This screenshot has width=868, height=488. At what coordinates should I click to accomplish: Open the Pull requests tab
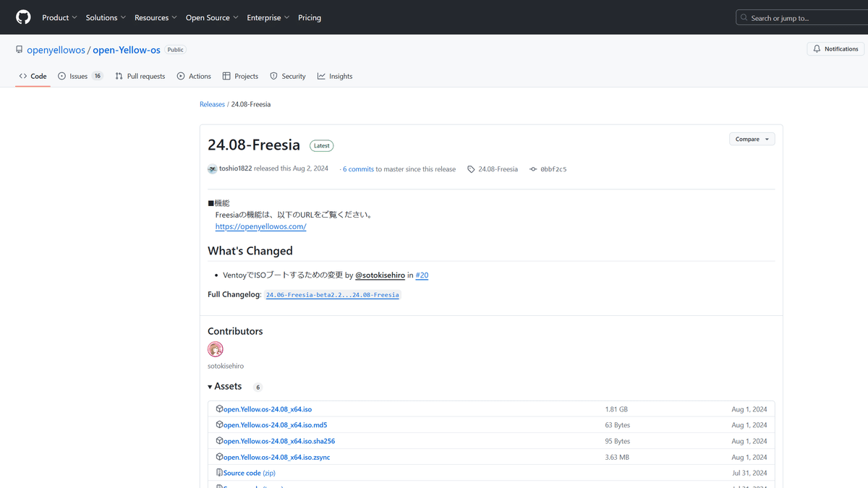click(140, 76)
